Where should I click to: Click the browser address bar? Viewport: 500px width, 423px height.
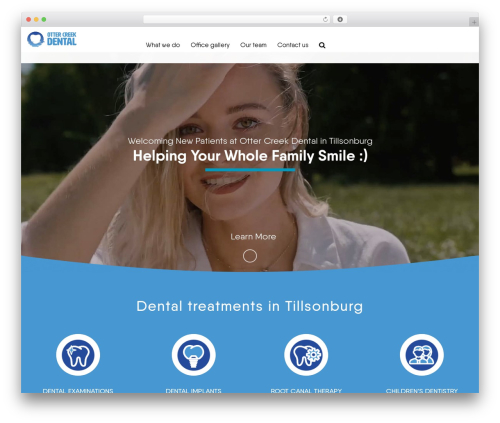tap(237, 20)
